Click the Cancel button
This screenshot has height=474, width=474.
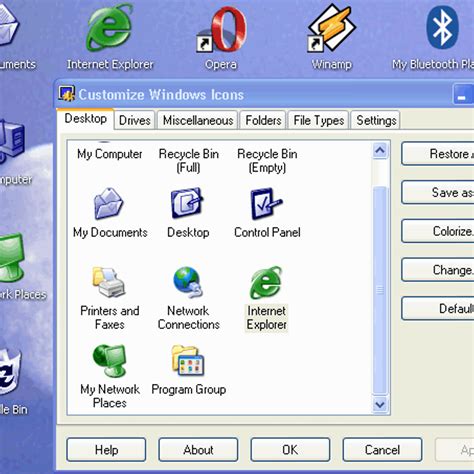382,450
